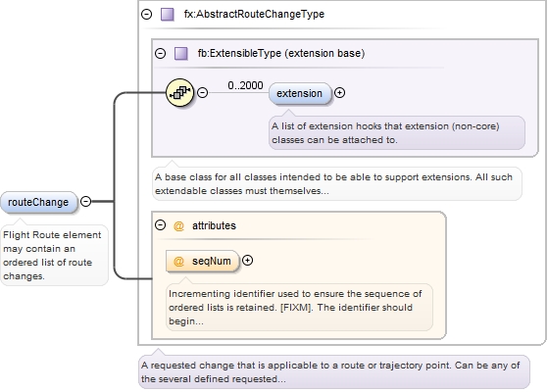Collapse the routeChange element's children

[x=85, y=201]
